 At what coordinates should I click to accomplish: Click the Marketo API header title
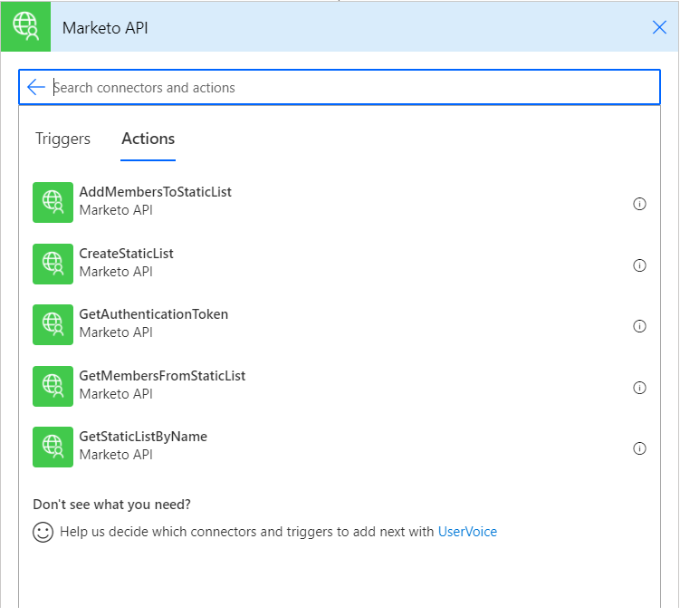coord(105,28)
